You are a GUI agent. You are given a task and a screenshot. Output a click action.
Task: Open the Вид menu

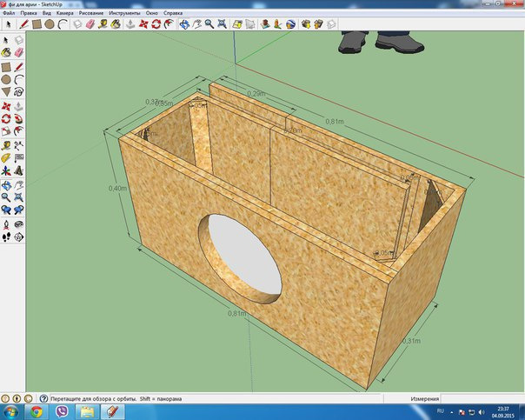pyautogui.click(x=47, y=13)
